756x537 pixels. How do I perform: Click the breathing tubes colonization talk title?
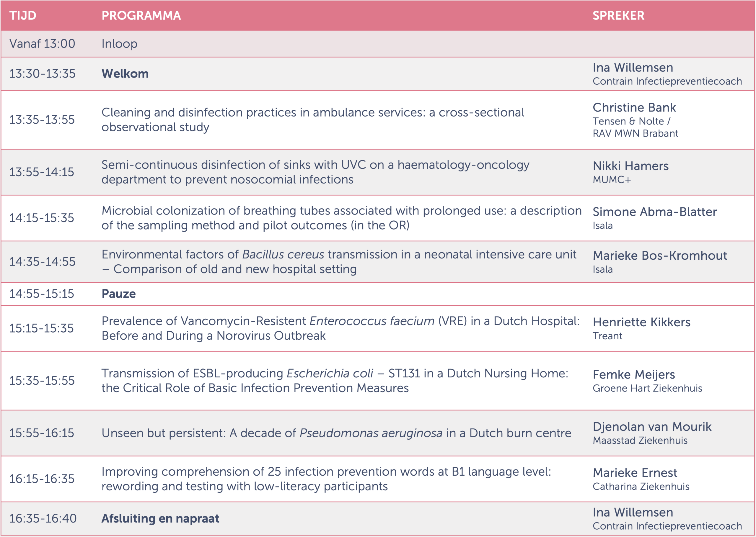[x=341, y=217]
